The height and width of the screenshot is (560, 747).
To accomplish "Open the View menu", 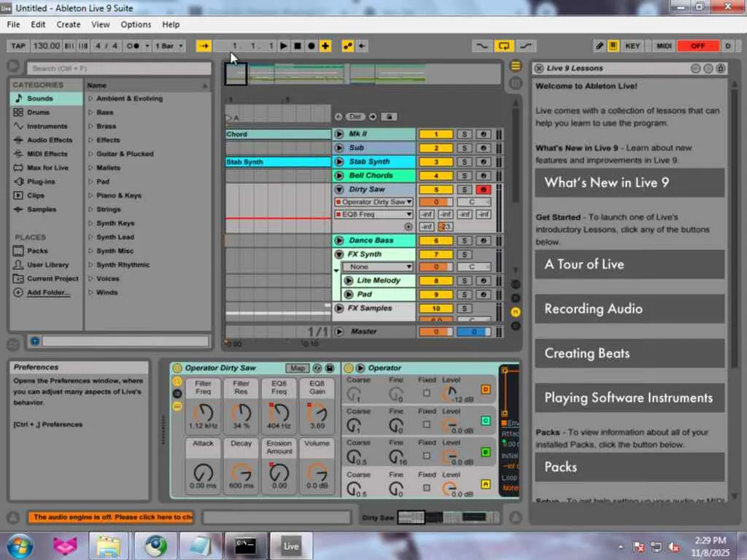I will (101, 24).
